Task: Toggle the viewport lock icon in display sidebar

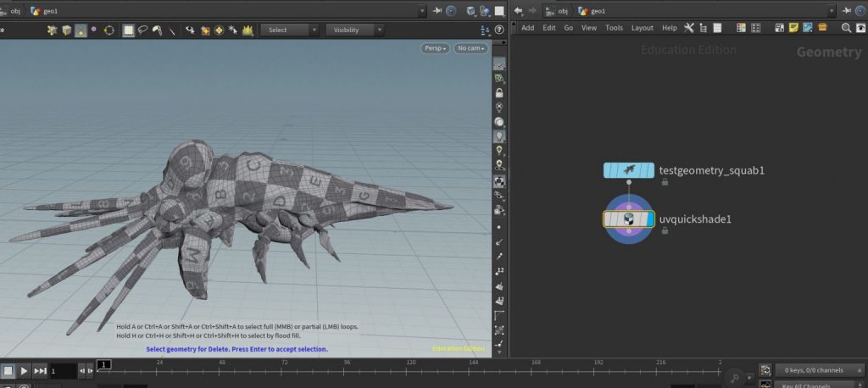Action: pos(499,92)
